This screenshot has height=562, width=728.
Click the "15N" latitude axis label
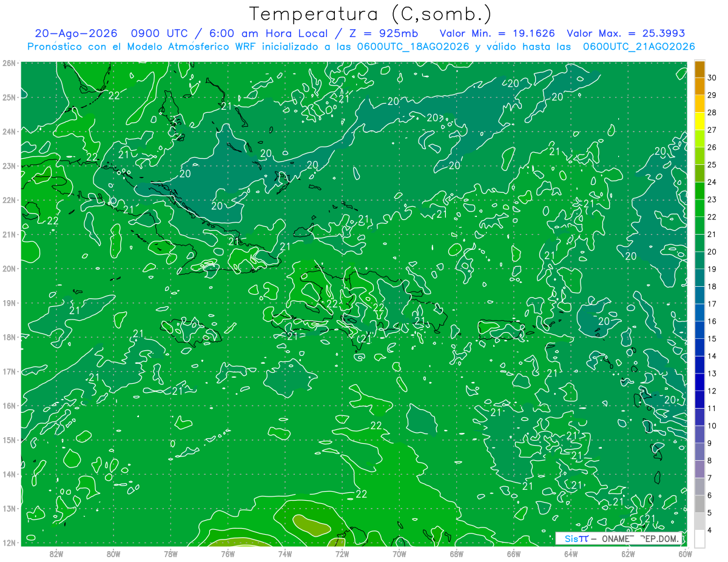8,440
